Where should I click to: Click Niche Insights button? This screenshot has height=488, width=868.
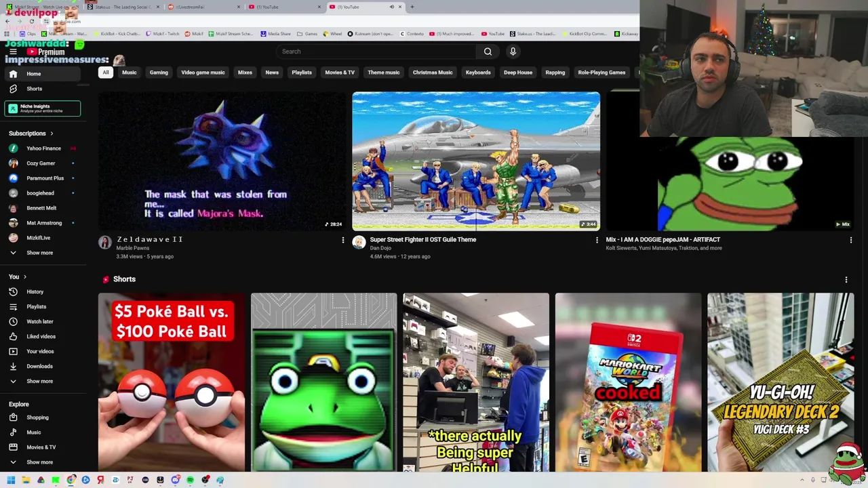[x=43, y=108]
